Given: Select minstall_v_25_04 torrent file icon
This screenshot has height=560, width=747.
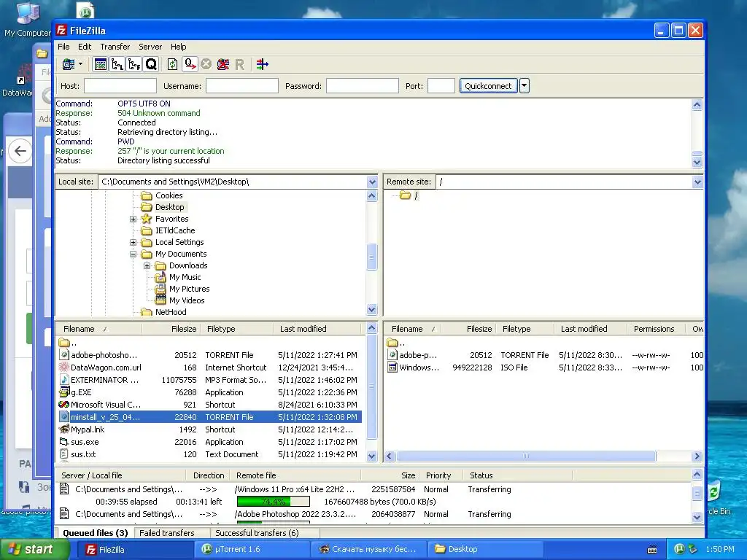Looking at the screenshot, I should click(64, 416).
